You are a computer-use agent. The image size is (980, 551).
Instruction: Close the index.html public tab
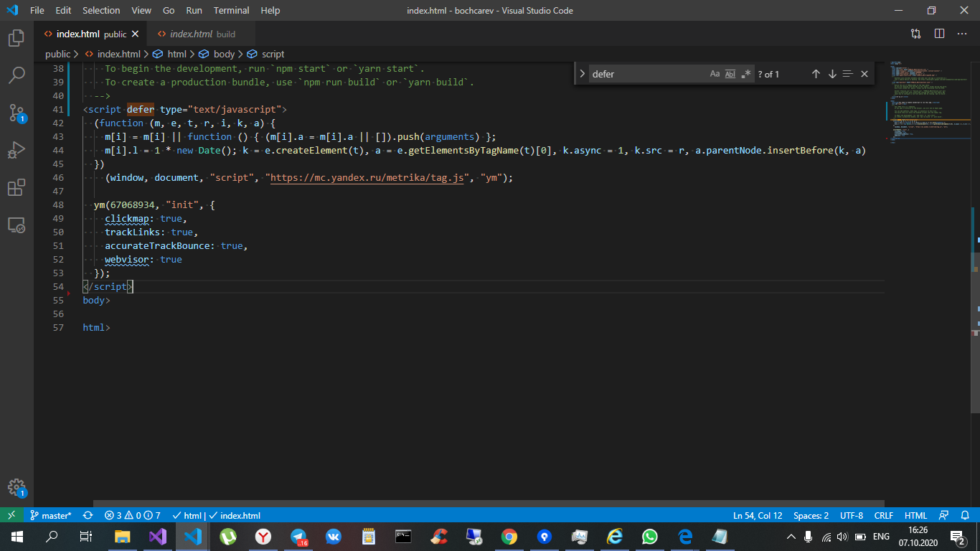tap(135, 34)
